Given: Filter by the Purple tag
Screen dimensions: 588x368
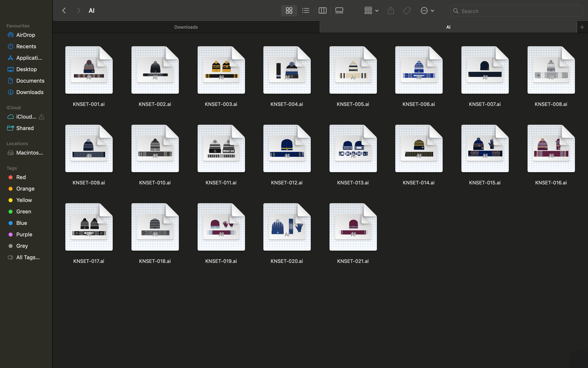Looking at the screenshot, I should tap(24, 234).
